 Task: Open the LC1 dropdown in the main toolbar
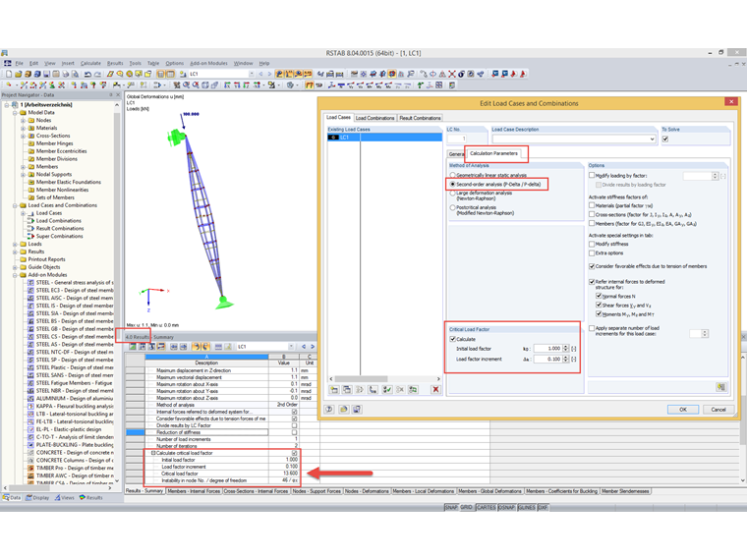pyautogui.click(x=252, y=74)
